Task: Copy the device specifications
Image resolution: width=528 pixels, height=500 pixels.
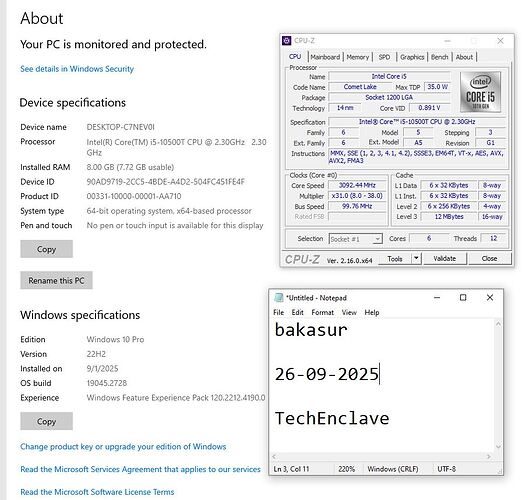Action: [46, 249]
